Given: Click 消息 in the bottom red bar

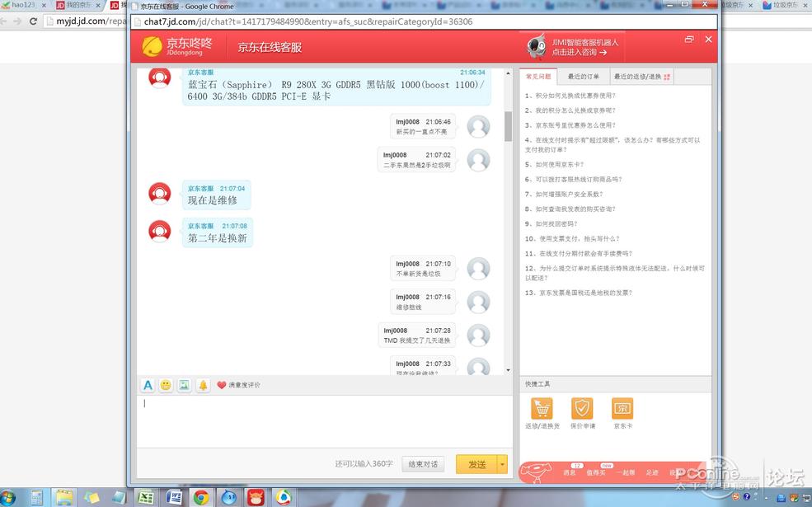Looking at the screenshot, I should coord(569,472).
